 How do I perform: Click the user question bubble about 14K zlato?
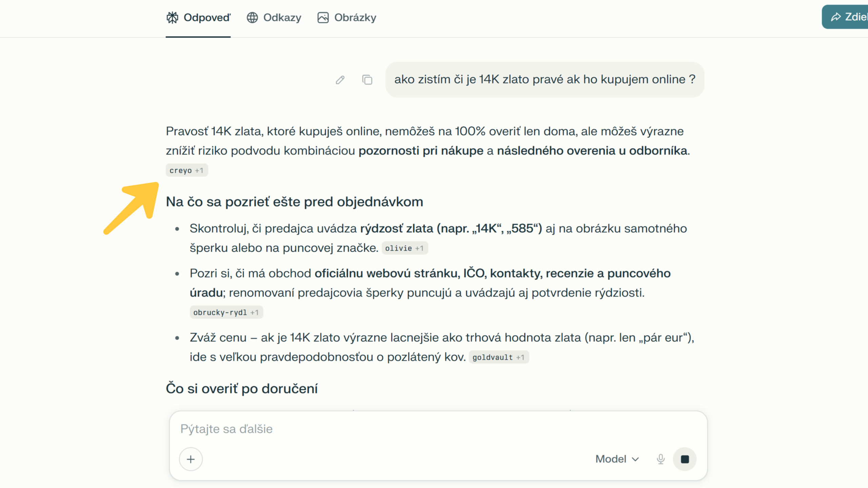545,80
